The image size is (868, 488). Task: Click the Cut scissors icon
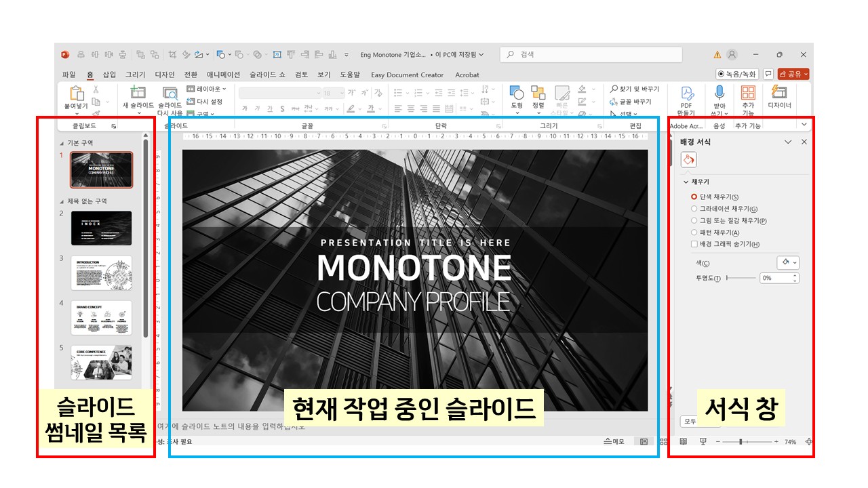96,89
